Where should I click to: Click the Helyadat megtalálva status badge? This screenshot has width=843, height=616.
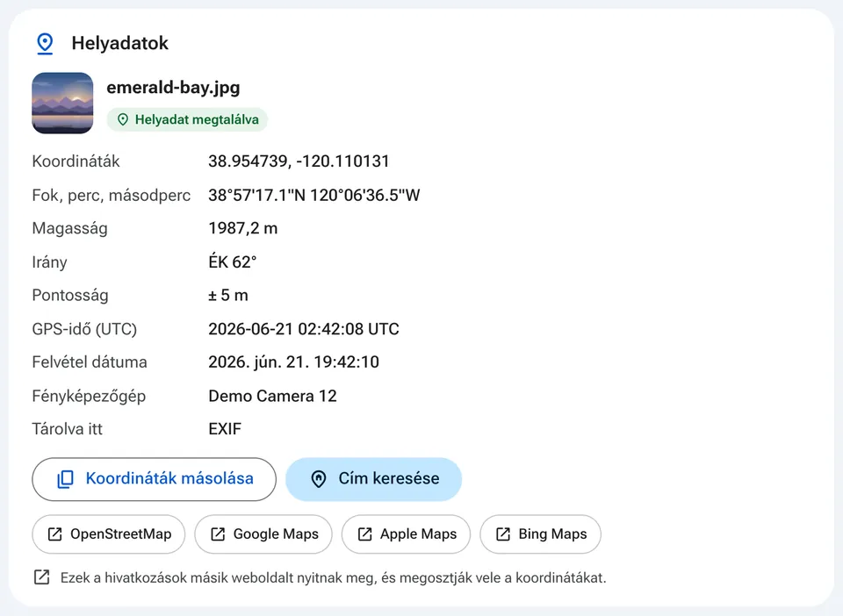point(187,119)
